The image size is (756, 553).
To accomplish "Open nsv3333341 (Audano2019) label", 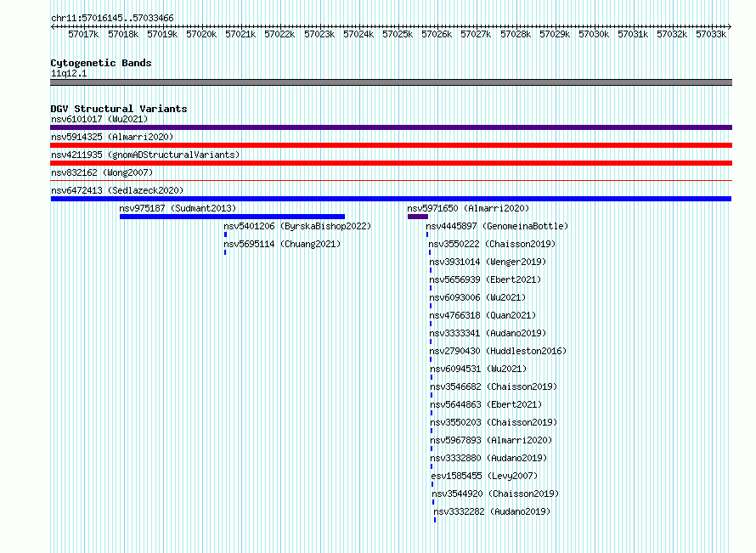I will (x=488, y=333).
